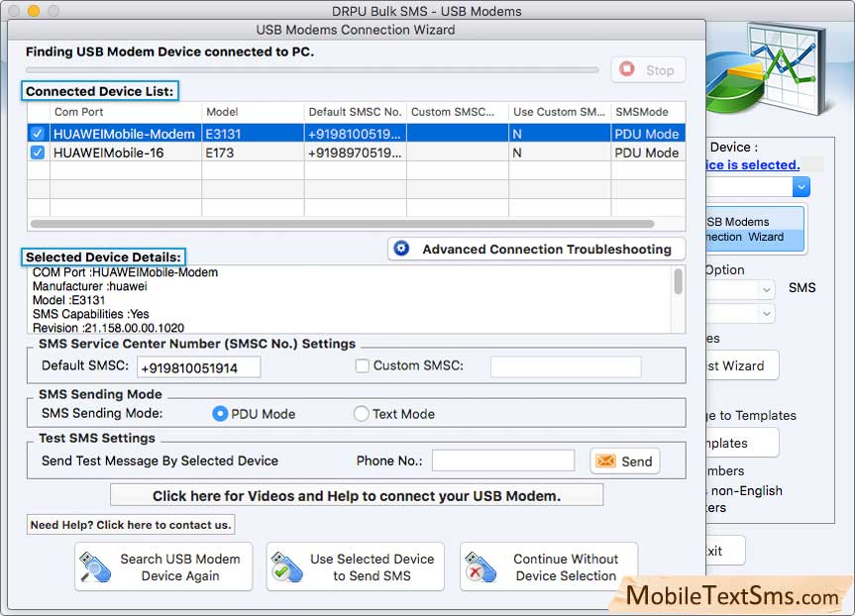
Task: Click the SMSMode column header
Action: [648, 112]
